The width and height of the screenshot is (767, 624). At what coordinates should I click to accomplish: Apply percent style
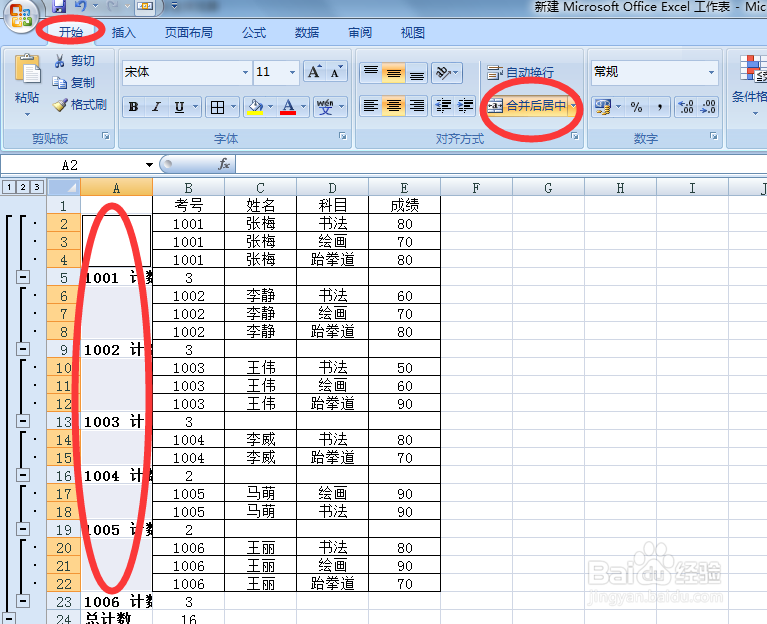pos(636,107)
